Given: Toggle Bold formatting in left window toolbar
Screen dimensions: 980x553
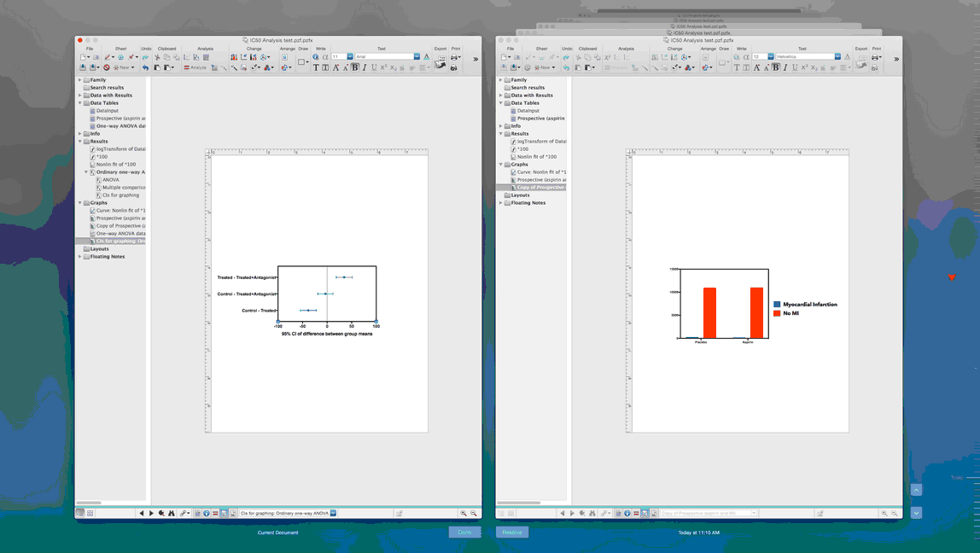Looking at the screenshot, I should click(x=355, y=67).
